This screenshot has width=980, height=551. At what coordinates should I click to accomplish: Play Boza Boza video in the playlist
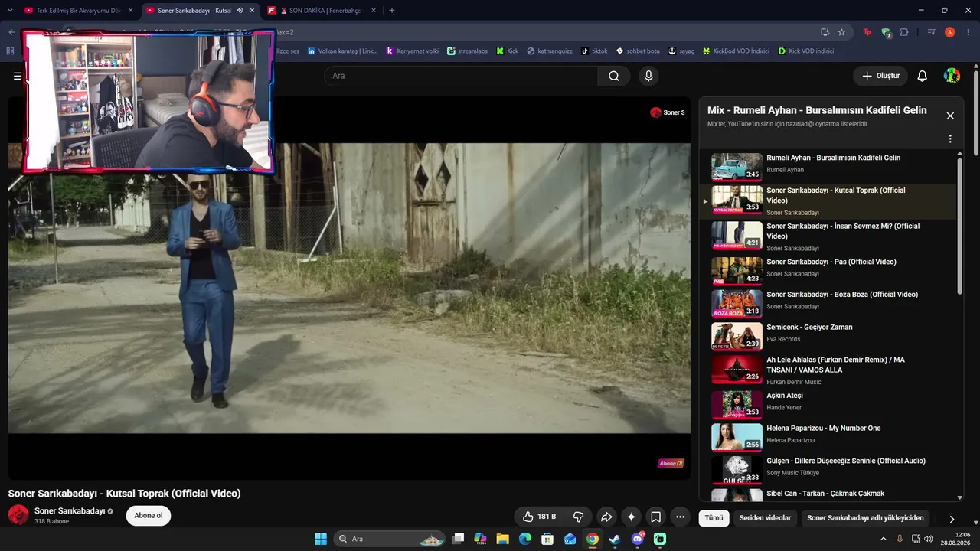tap(827, 304)
